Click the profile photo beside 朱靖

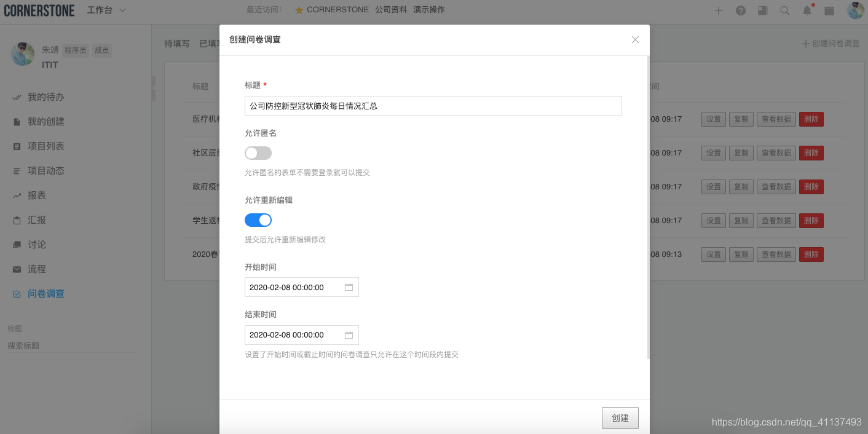click(23, 55)
